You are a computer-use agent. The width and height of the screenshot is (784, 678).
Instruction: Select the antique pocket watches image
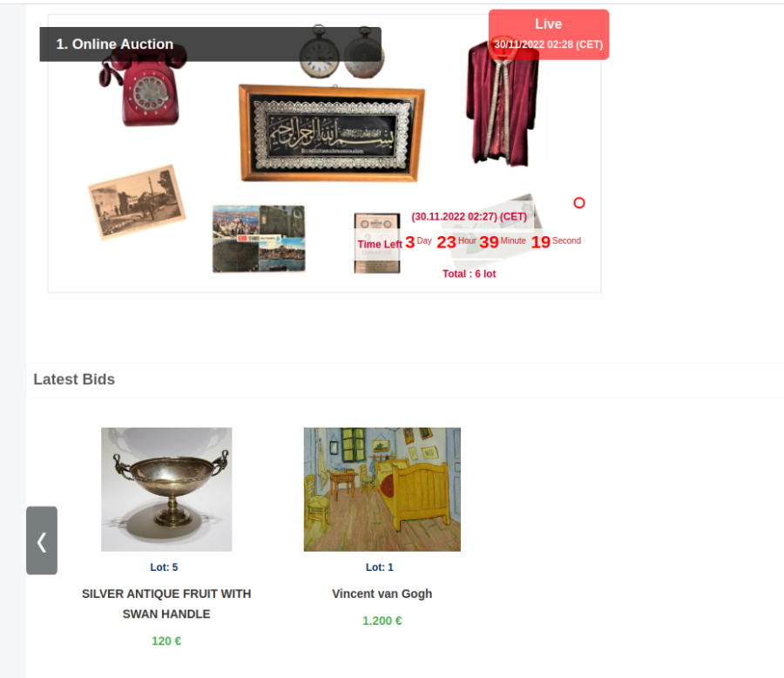tap(342, 51)
